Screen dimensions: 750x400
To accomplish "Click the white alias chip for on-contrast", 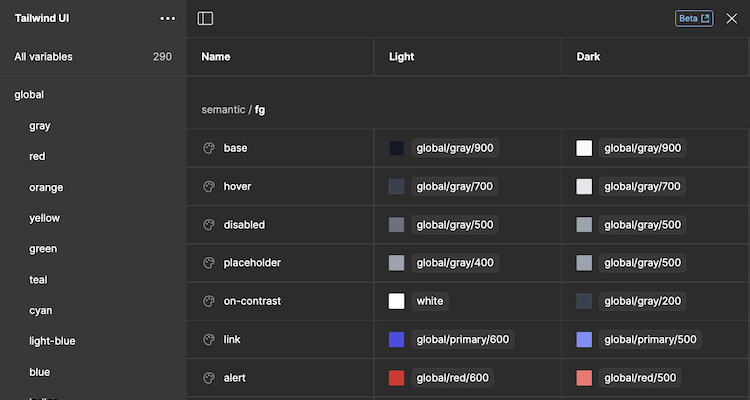I will pyautogui.click(x=430, y=301).
